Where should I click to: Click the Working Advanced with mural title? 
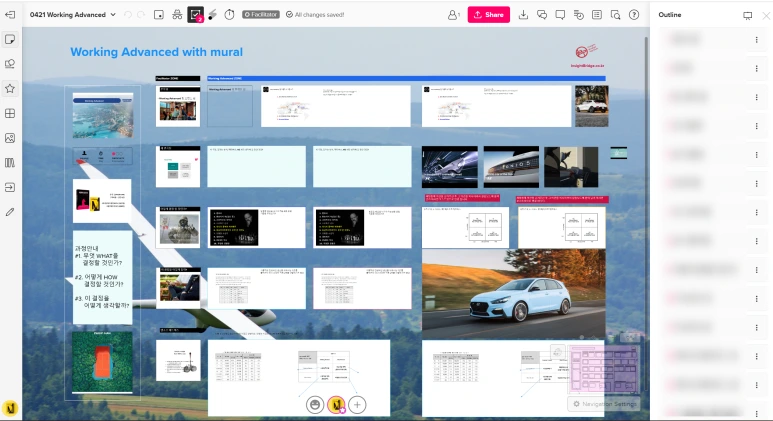pyautogui.click(x=156, y=52)
